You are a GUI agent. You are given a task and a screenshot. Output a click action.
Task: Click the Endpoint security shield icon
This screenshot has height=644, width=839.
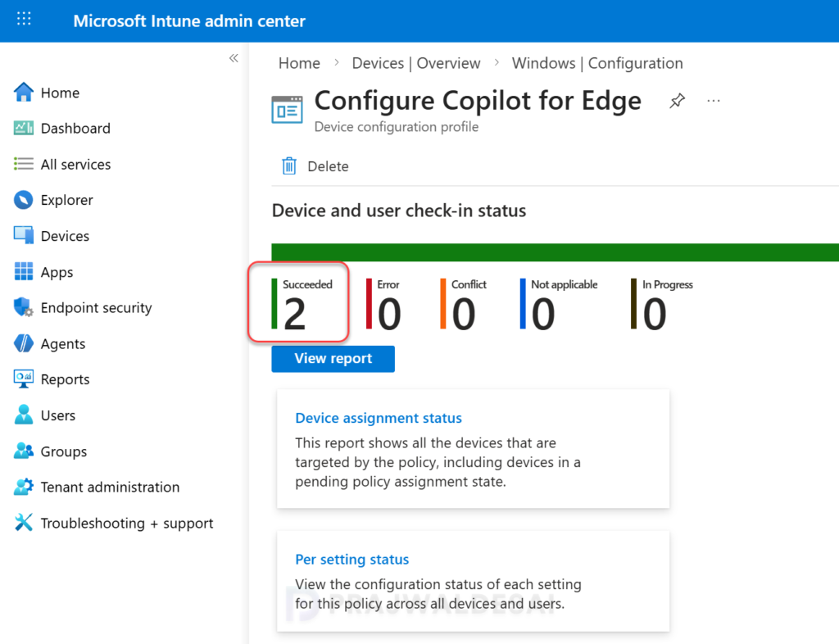pos(24,307)
